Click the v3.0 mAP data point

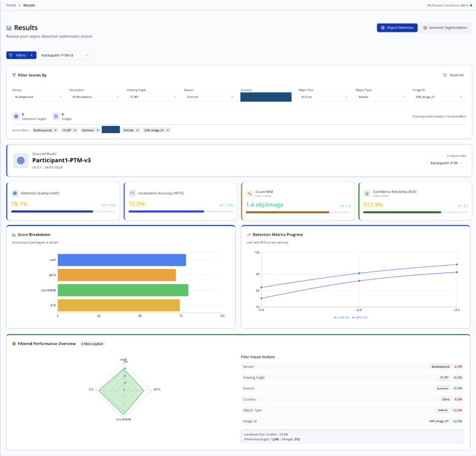[x=457, y=264]
